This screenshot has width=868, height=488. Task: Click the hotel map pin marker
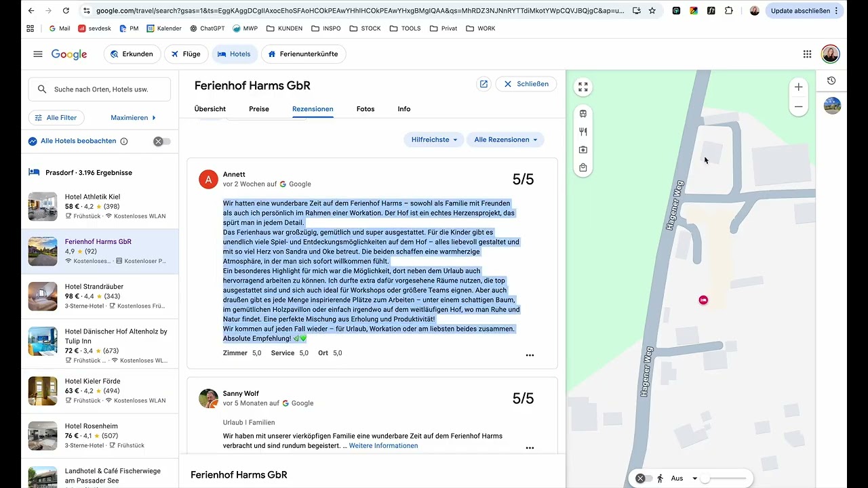[x=703, y=300]
